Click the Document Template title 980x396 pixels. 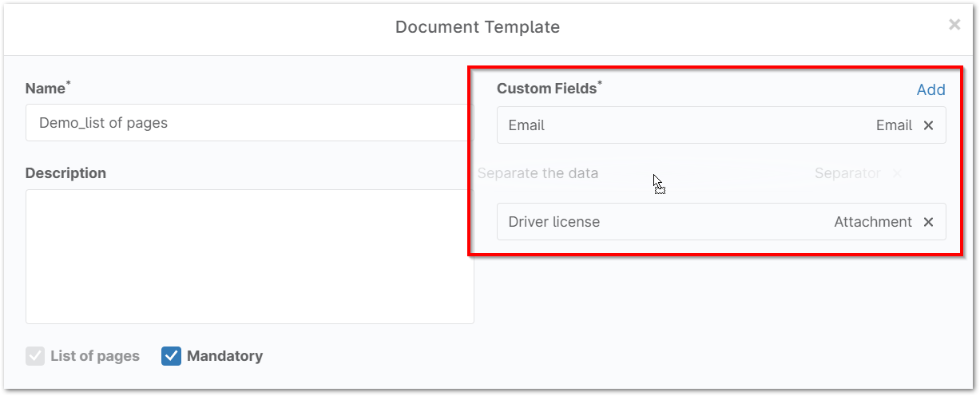pos(478,27)
